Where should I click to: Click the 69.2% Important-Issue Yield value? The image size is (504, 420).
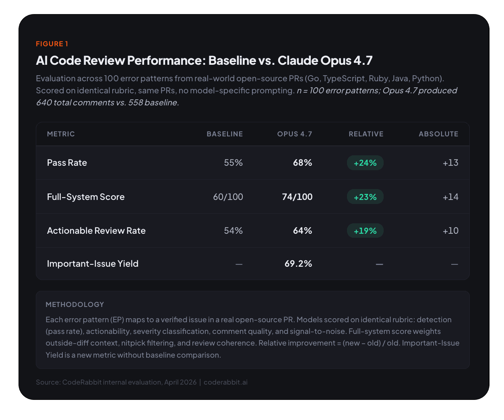point(298,264)
